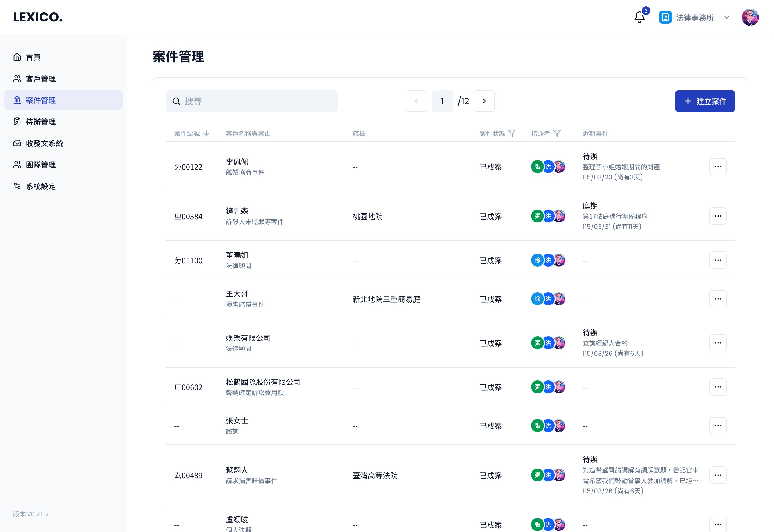Open 客戶管理 in the sidebar
This screenshot has height=532, width=774.
pyautogui.click(x=41, y=79)
